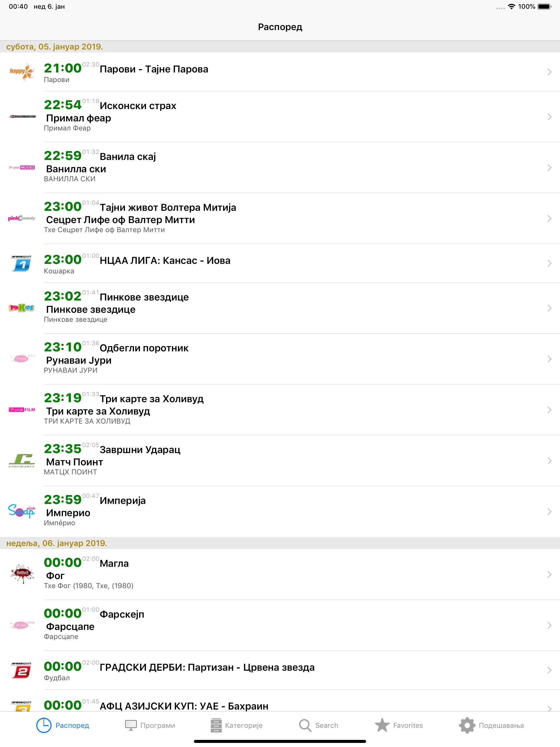Screen dimensions: 560x747
Task: Tap the Arena Sport 1 logo
Action: 22,263
